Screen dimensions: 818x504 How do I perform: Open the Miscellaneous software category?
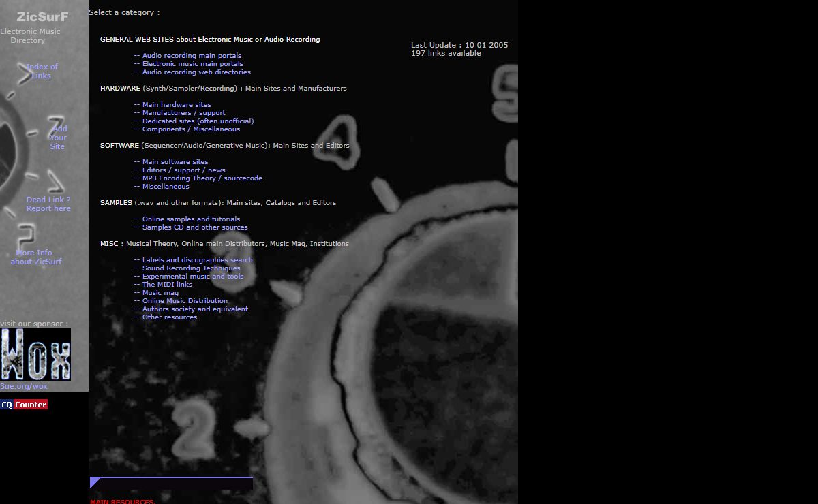pyautogui.click(x=166, y=187)
